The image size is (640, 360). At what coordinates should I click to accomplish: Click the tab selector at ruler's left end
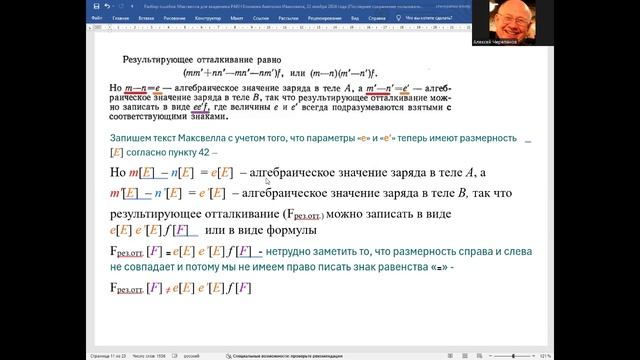click(x=89, y=27)
